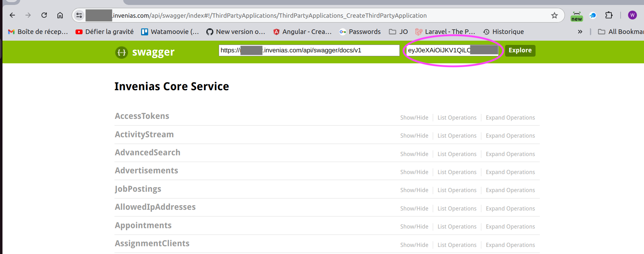Show/Hide AssignmentClients operations
Viewport: 644px width, 254px height.
pyautogui.click(x=414, y=245)
